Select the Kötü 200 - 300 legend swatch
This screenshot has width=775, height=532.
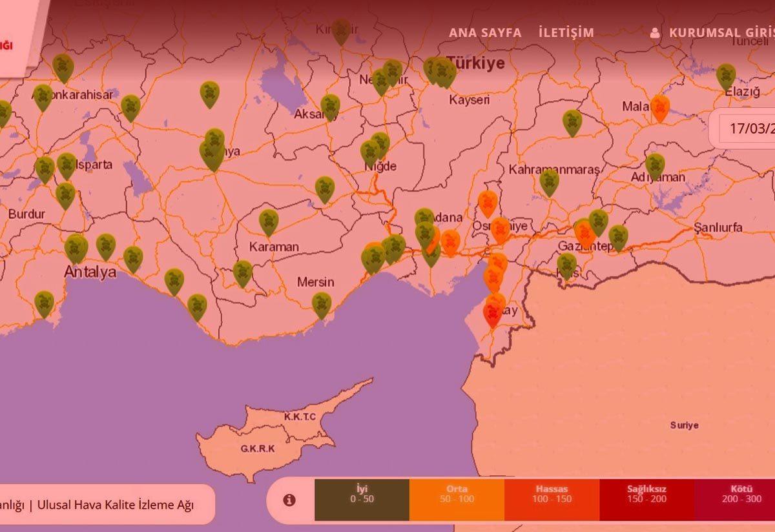pyautogui.click(x=735, y=500)
